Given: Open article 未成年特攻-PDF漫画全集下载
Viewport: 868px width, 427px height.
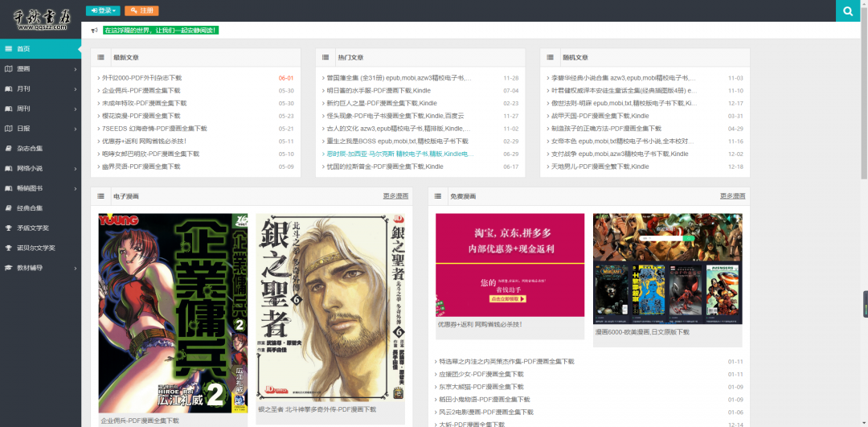Looking at the screenshot, I should pos(145,103).
